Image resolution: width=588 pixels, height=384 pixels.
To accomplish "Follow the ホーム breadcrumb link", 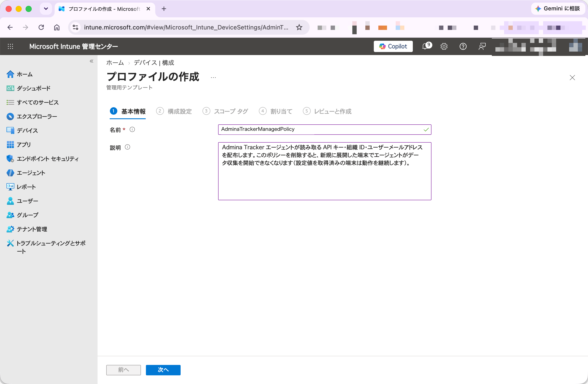I will [115, 63].
